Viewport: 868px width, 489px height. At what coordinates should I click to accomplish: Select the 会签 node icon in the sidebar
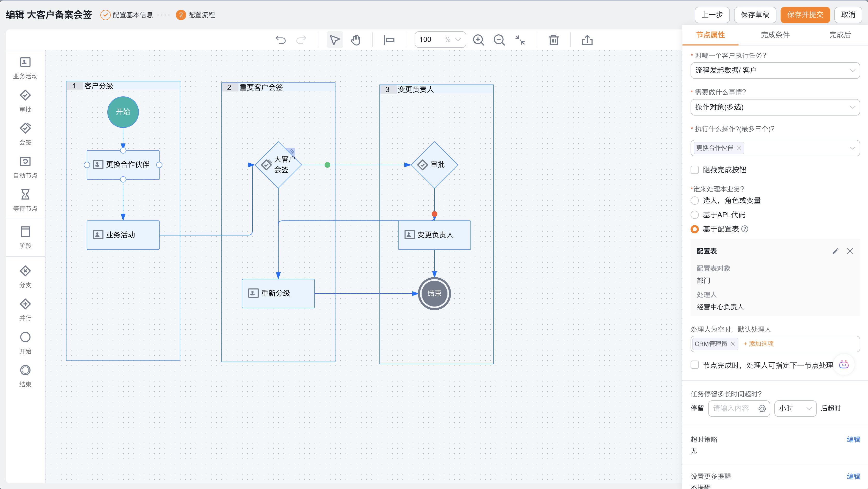(x=25, y=128)
